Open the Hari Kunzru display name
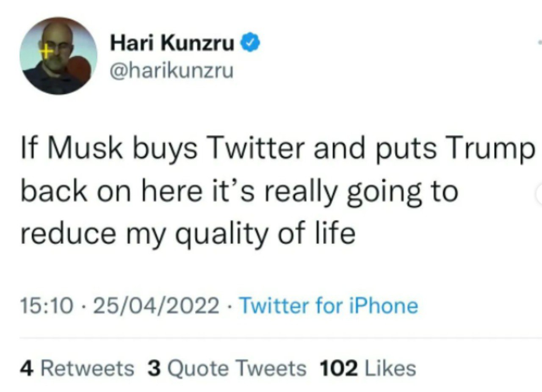 [172, 43]
